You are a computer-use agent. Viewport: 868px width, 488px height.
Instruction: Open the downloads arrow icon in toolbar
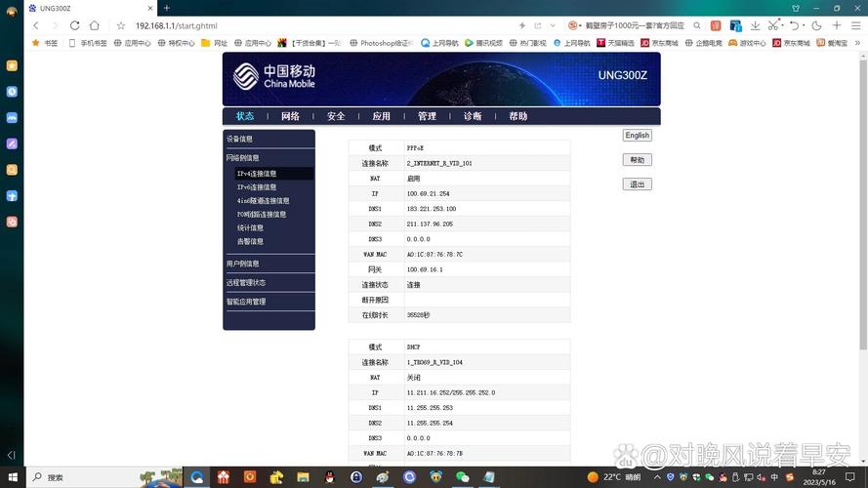755,25
